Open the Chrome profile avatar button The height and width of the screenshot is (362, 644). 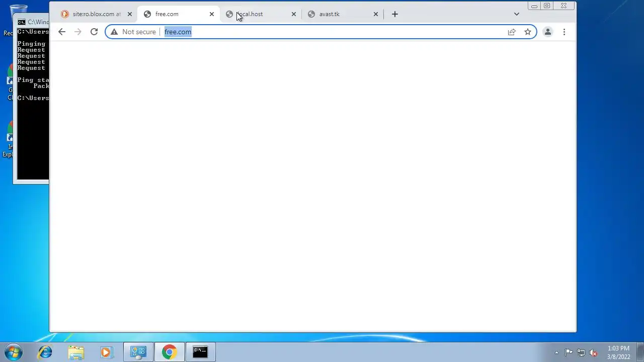click(x=548, y=32)
